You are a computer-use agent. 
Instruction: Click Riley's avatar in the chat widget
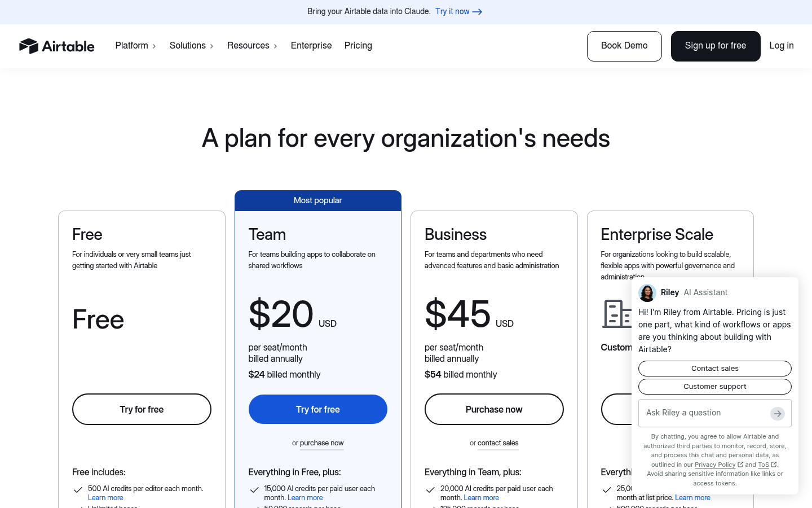(x=647, y=292)
